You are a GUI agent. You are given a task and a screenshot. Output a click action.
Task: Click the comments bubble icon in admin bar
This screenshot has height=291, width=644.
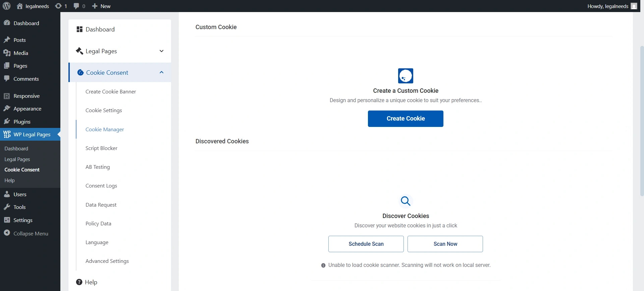coord(76,6)
